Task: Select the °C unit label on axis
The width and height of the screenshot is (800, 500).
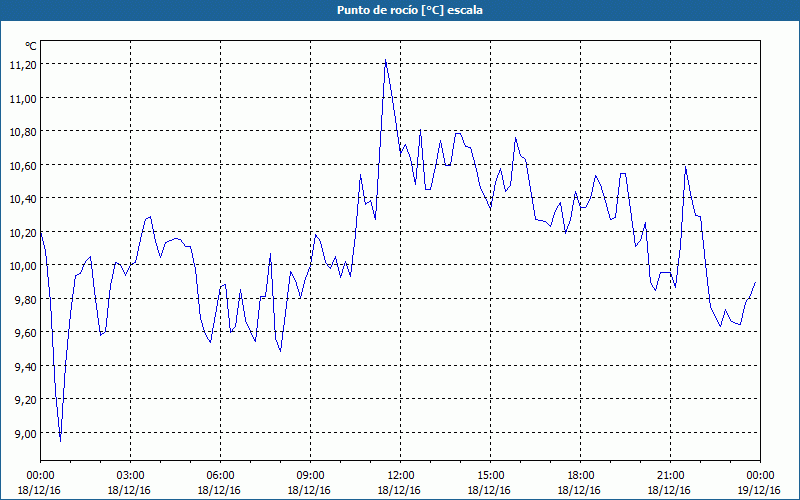Action: (31, 46)
